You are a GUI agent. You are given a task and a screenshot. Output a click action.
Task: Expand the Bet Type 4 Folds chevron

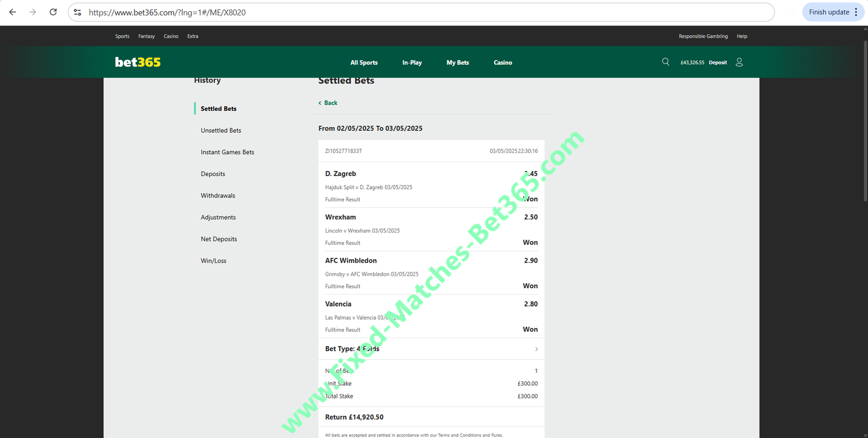tap(537, 349)
